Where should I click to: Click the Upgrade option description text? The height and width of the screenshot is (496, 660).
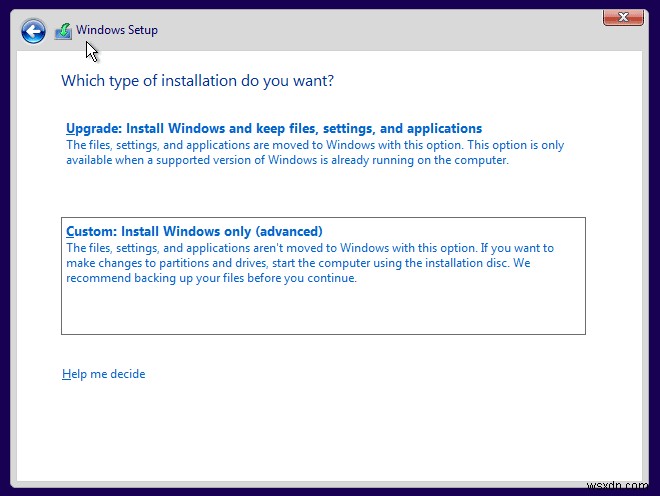pyautogui.click(x=315, y=152)
